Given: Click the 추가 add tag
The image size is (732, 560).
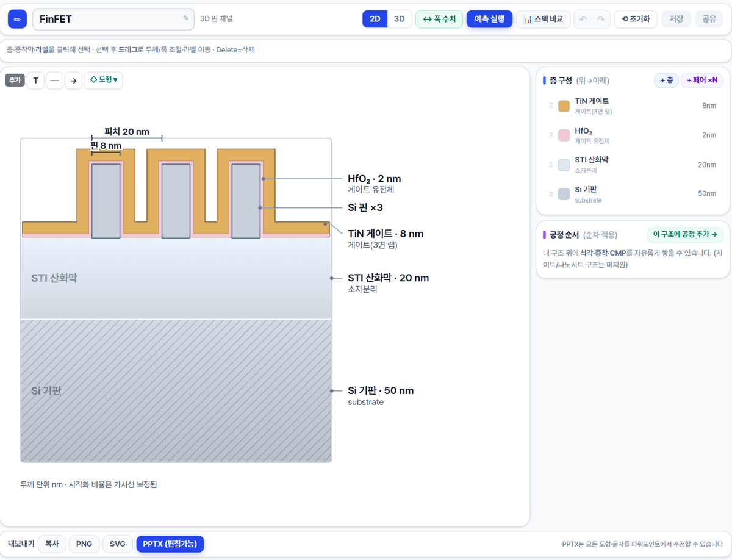Looking at the screenshot, I should pyautogui.click(x=15, y=81).
